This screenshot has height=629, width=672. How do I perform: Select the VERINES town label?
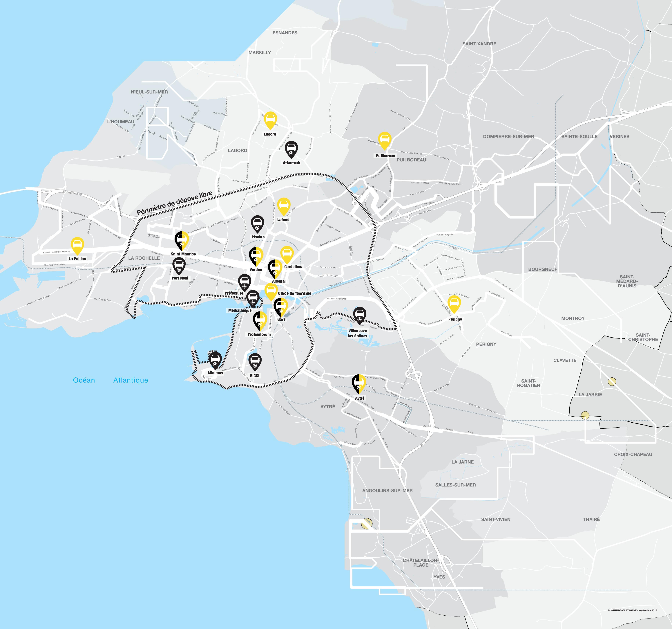pos(620,137)
